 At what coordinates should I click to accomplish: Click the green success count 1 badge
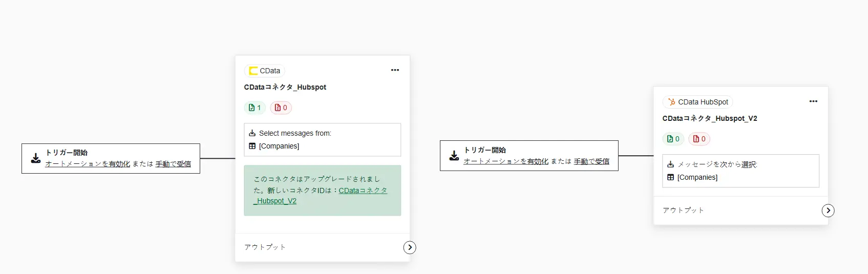[255, 108]
